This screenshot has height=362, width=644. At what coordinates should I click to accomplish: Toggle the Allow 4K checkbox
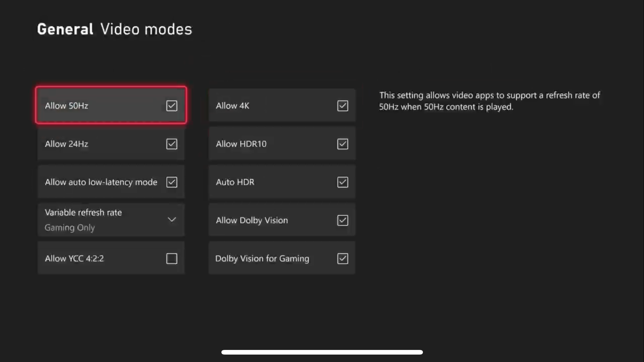(x=342, y=106)
